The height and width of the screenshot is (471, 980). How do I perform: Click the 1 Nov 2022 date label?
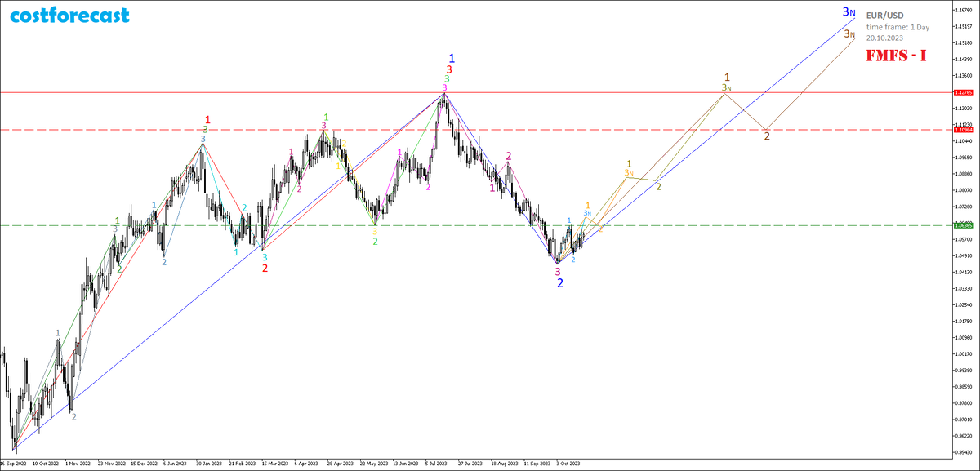(78, 463)
